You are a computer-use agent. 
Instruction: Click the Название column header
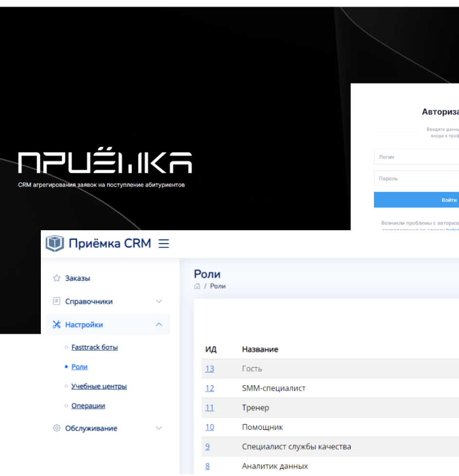[x=260, y=349]
